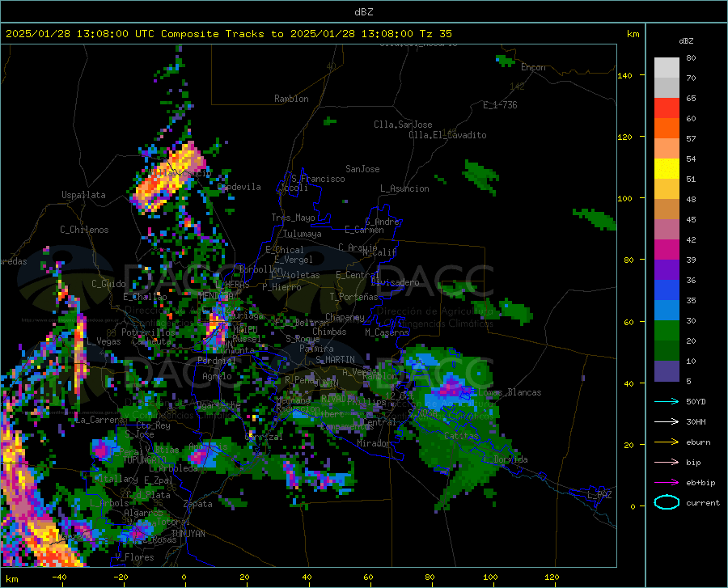The height and width of the screenshot is (588, 728).
Task: Click the magenta eb+bip arrow in legend
Action: point(667,483)
